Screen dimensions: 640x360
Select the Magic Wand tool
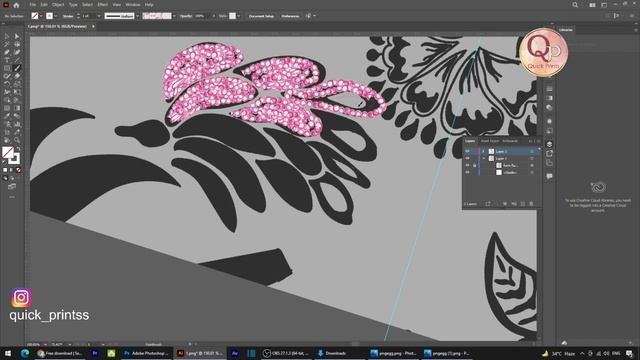[7, 44]
